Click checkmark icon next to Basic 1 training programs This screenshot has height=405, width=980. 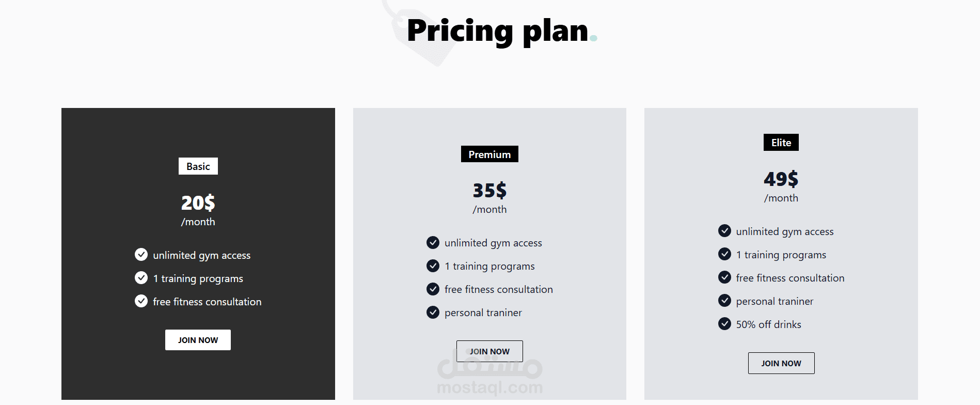click(141, 278)
